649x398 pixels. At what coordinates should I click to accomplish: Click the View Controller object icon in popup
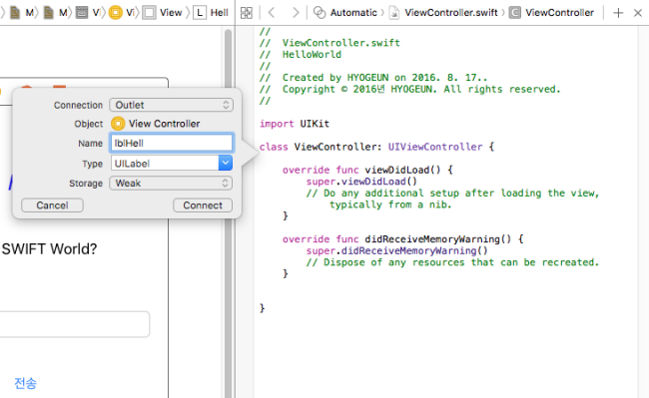[x=118, y=124]
